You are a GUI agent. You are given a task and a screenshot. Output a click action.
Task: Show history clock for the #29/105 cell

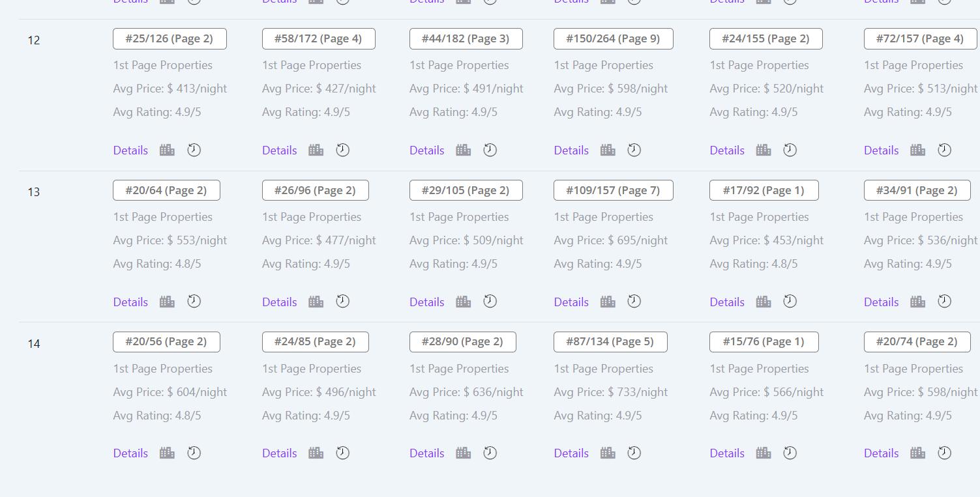tap(490, 302)
